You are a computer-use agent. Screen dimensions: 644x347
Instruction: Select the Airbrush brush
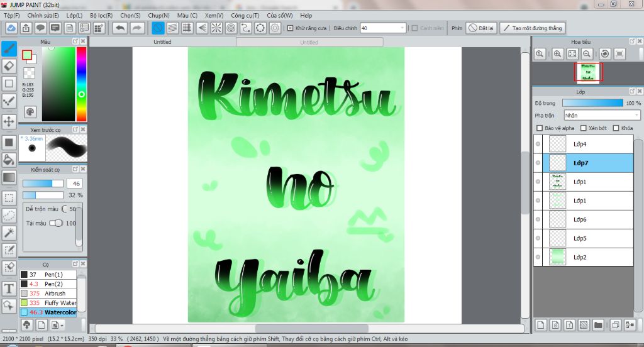coord(48,293)
